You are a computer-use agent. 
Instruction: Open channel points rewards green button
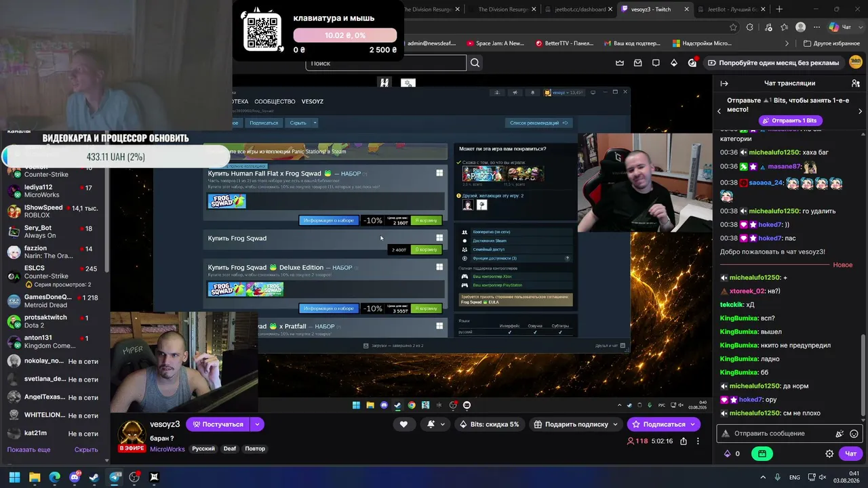point(762,453)
